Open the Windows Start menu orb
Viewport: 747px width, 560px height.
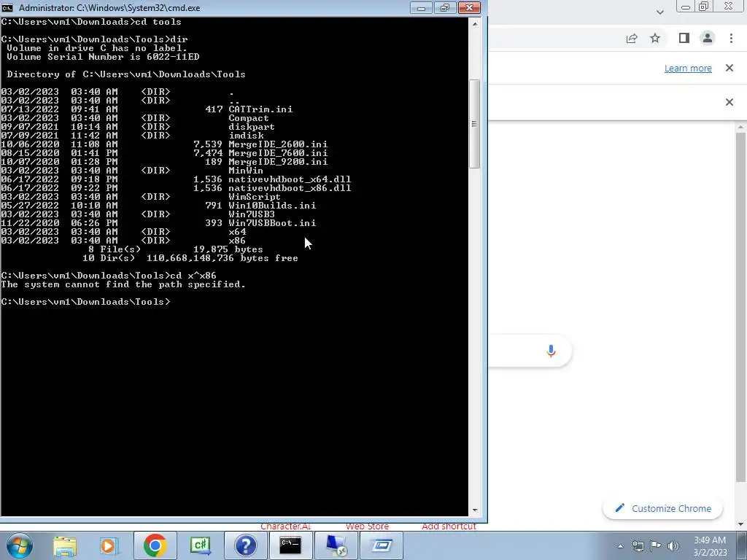(x=20, y=545)
